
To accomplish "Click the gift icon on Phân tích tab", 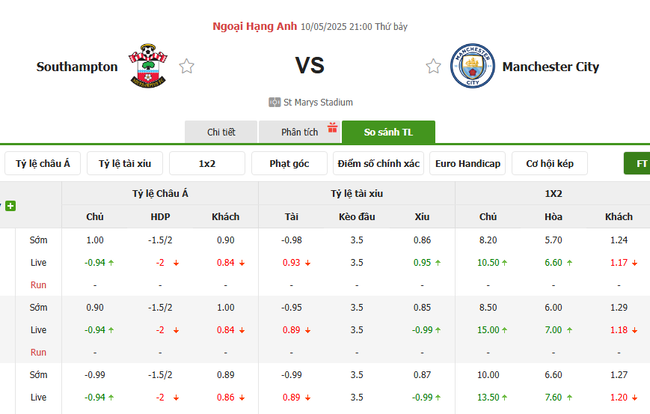I will coord(332,127).
